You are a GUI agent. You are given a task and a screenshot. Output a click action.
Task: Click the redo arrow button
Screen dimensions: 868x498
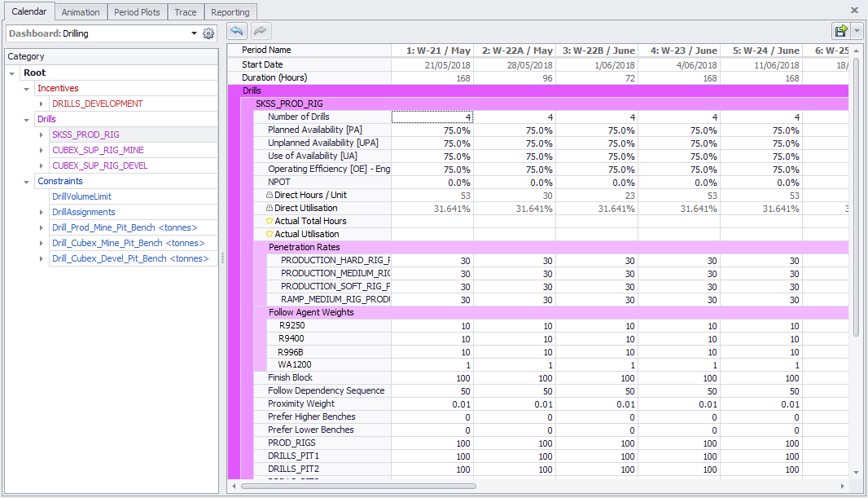tap(261, 31)
